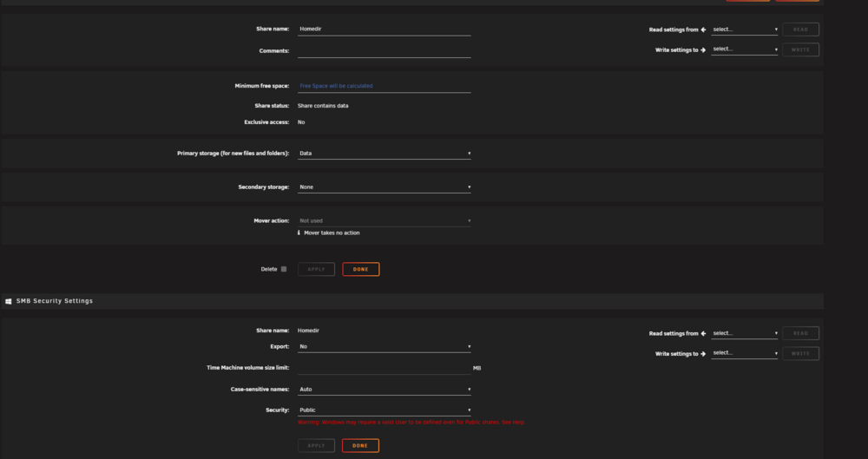Image resolution: width=868 pixels, height=459 pixels.
Task: Click left arrow icon in top Read settings from
Action: (x=703, y=30)
